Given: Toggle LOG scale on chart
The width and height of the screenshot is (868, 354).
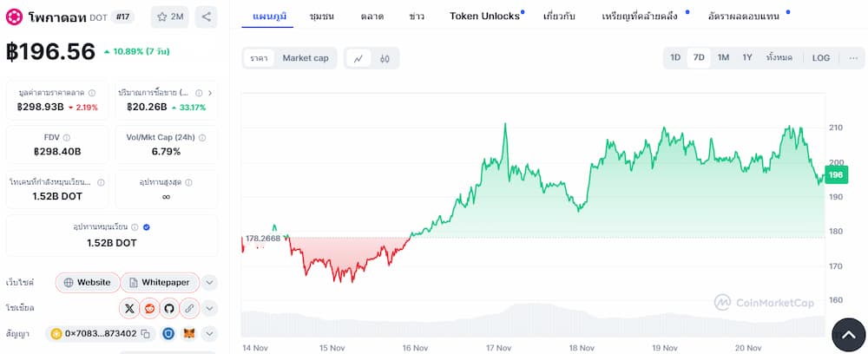Looking at the screenshot, I should [x=821, y=57].
